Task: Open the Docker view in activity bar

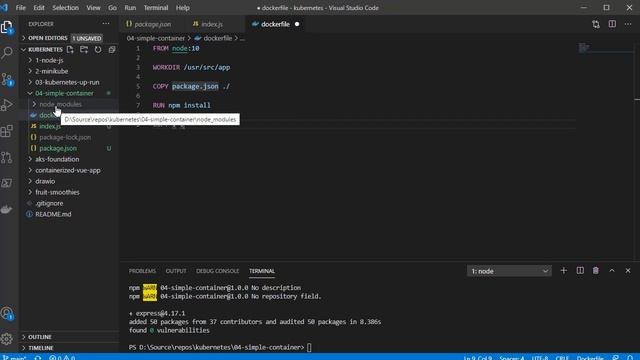Action: tap(7, 209)
